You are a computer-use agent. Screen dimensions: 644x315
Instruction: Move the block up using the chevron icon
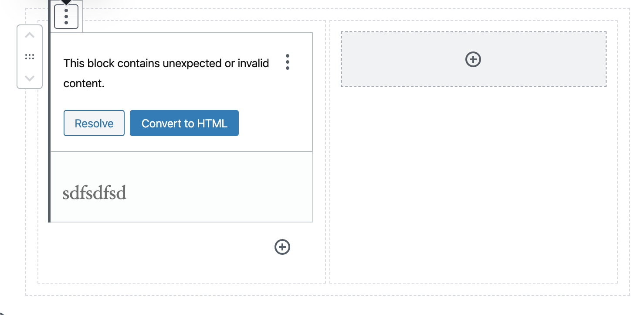click(x=30, y=35)
